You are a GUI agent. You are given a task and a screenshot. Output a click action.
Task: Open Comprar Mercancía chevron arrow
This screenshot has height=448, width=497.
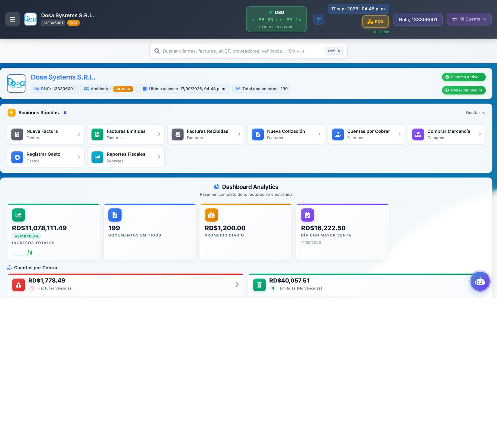pyautogui.click(x=480, y=134)
